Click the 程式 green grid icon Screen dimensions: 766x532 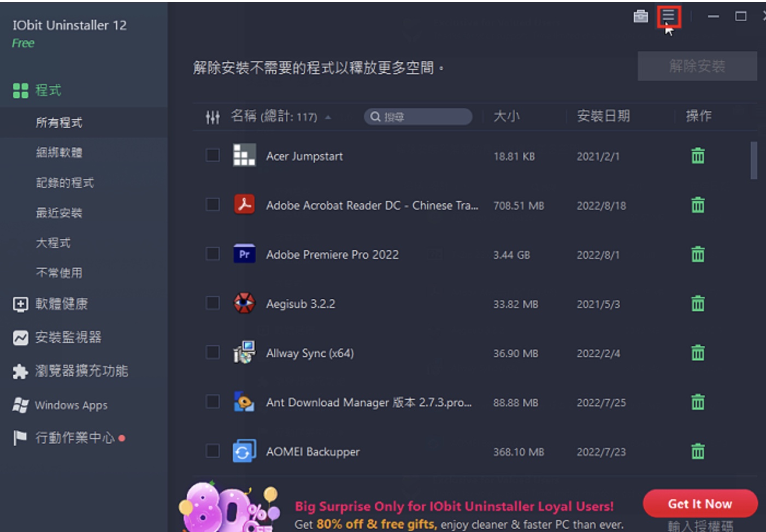(21, 91)
